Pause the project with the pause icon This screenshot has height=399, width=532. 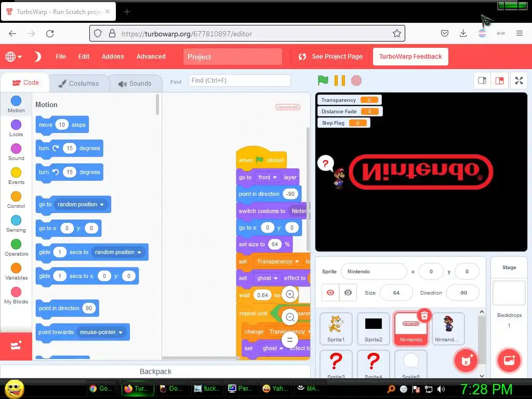tap(339, 81)
